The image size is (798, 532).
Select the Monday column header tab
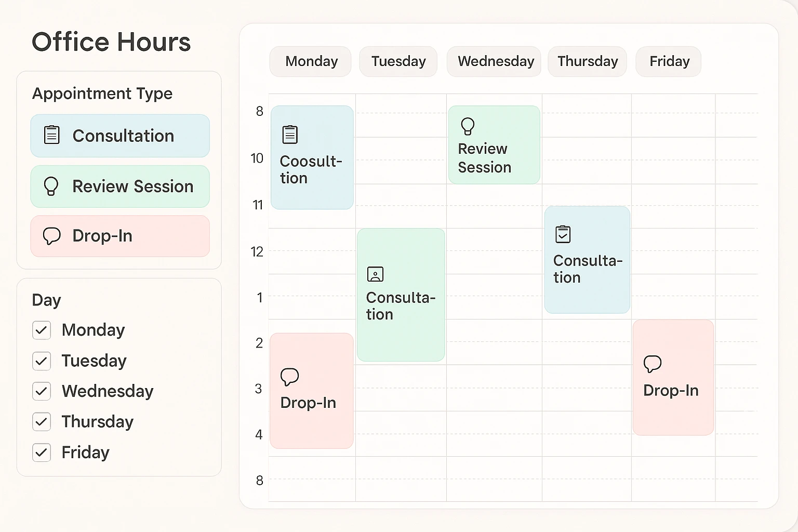pos(311,61)
